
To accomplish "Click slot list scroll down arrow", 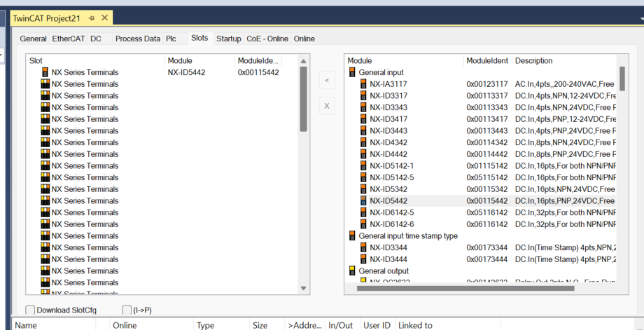I will point(304,289).
